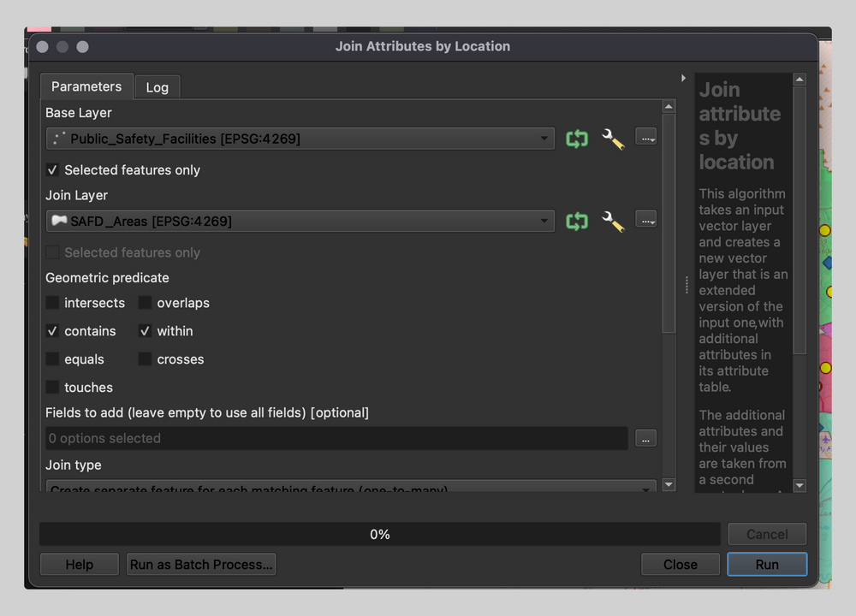This screenshot has height=616, width=856.
Task: Click the 0% progress bar
Action: point(379,535)
